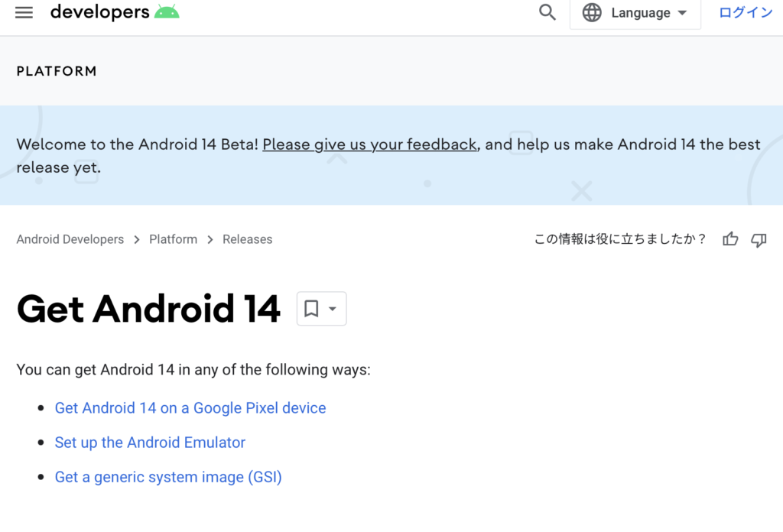Click the PLATFORM section heading
The height and width of the screenshot is (532, 783).
point(57,71)
